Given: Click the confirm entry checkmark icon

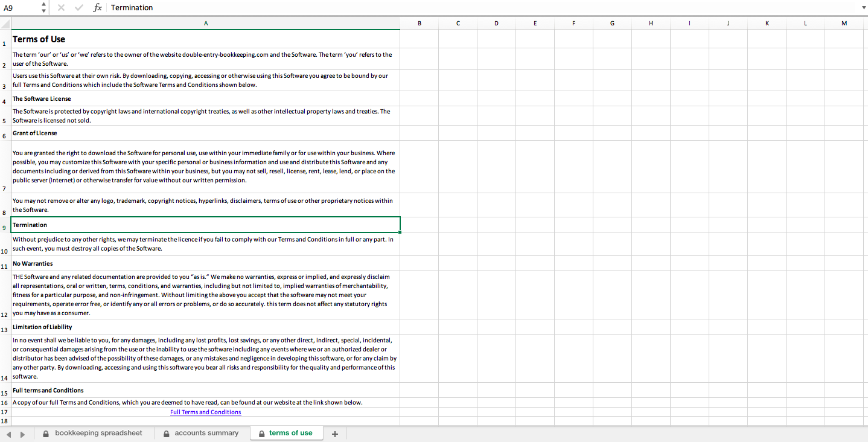Looking at the screenshot, I should tap(79, 8).
